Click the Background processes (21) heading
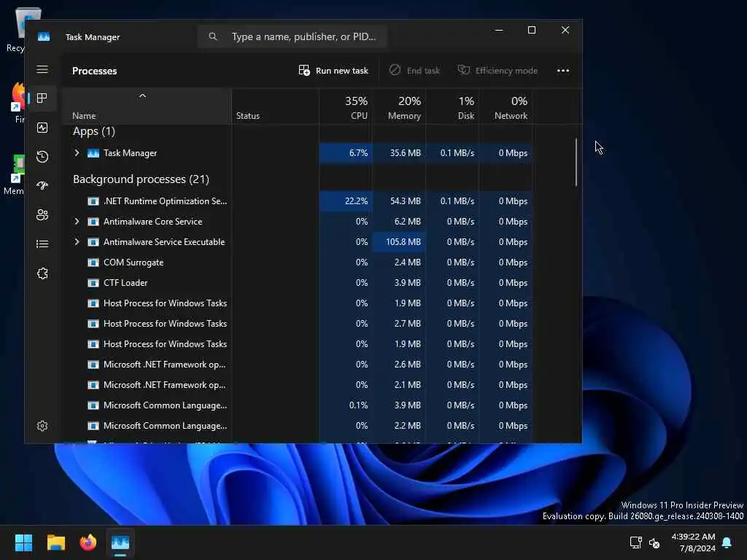This screenshot has height=560, width=747. [x=141, y=179]
